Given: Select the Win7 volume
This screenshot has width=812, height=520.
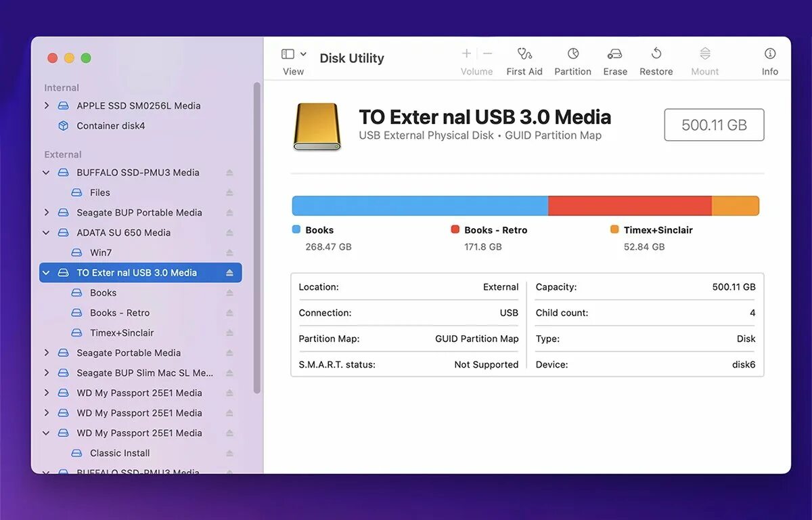Looking at the screenshot, I should [x=140, y=253].
